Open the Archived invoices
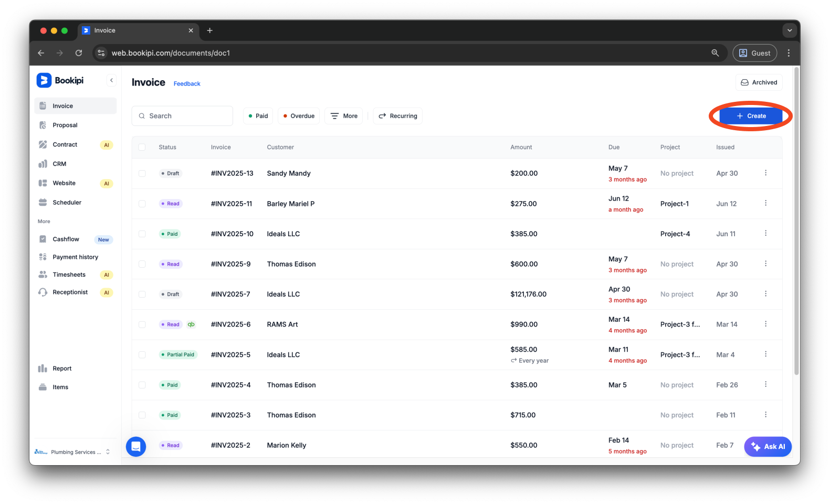830x504 pixels. 759,82
